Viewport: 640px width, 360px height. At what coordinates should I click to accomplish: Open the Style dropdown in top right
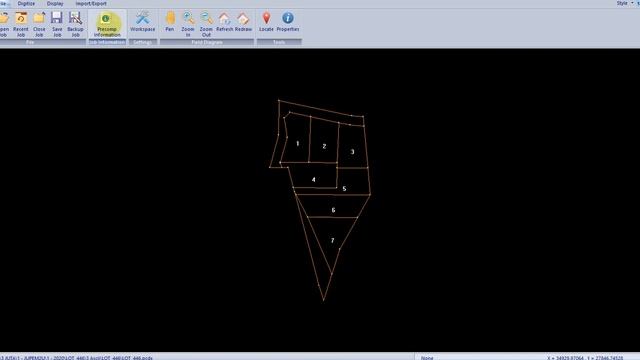pyautogui.click(x=624, y=3)
